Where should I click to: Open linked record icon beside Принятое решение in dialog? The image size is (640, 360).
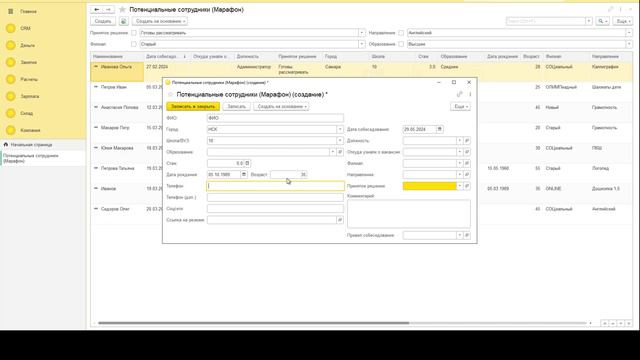[467, 186]
